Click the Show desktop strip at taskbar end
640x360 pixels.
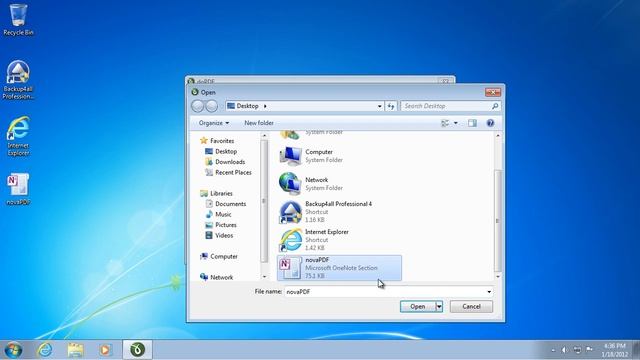636,350
